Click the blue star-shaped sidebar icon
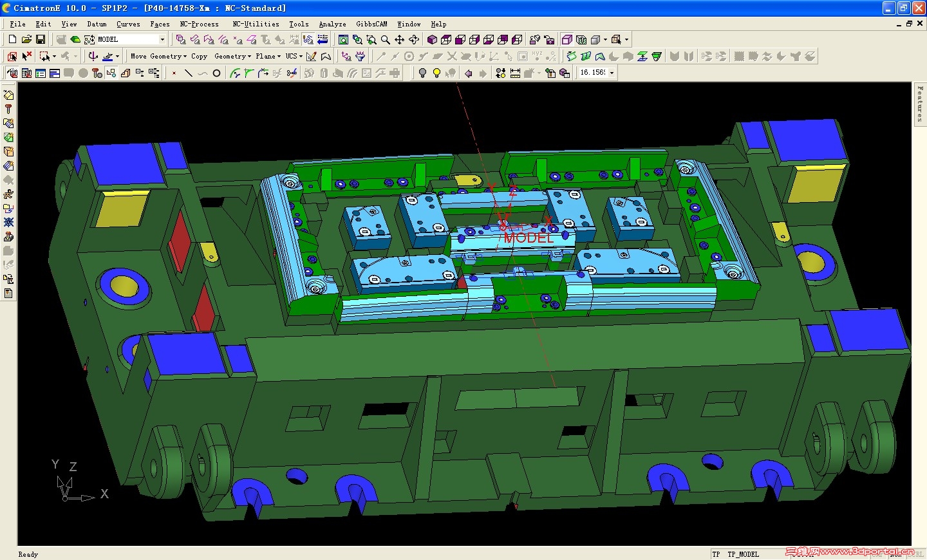Viewport: 927px width, 560px height. point(8,223)
